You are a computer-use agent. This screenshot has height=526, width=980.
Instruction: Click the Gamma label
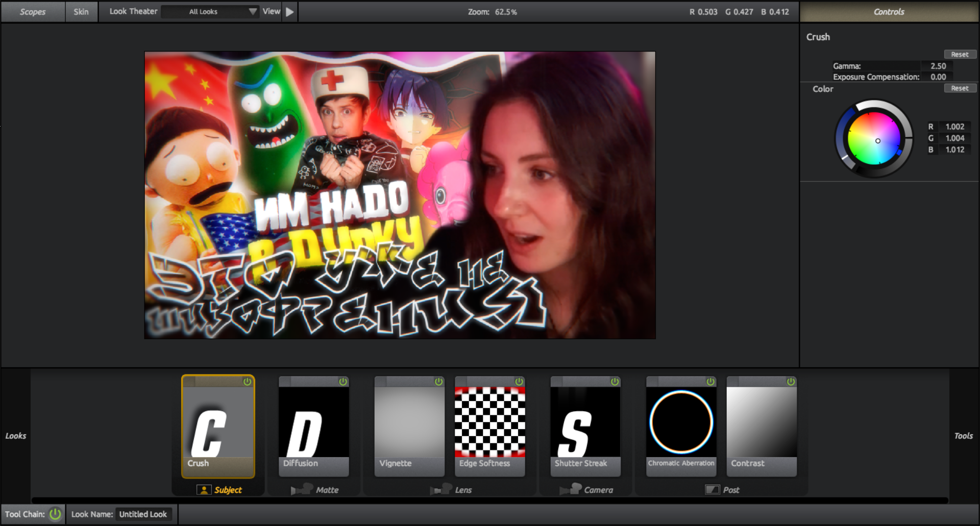(x=847, y=66)
